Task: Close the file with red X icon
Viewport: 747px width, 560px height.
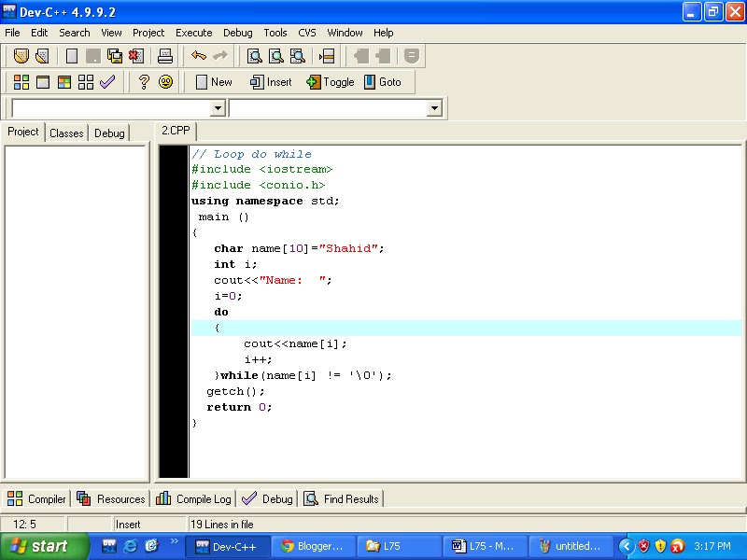Action: coord(136,56)
